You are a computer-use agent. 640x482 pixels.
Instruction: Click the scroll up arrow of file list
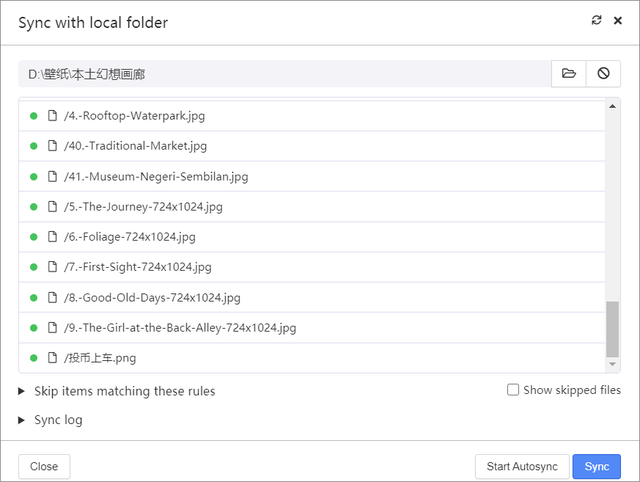(613, 106)
